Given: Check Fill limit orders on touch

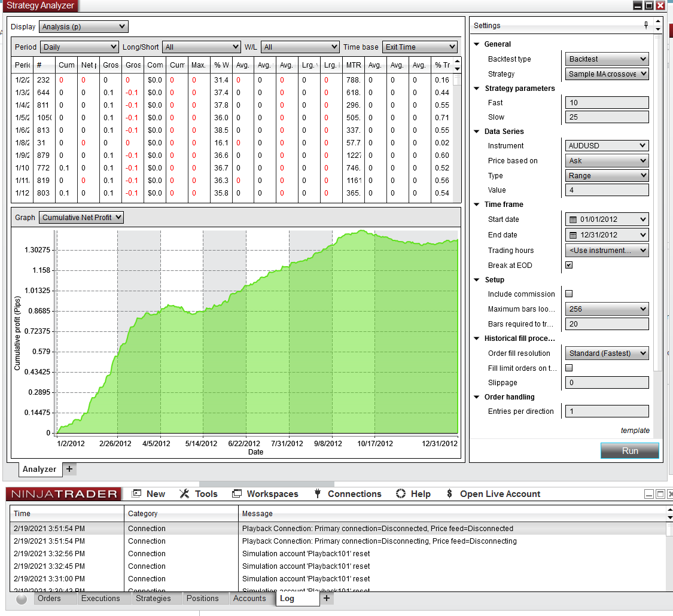Looking at the screenshot, I should click(568, 368).
